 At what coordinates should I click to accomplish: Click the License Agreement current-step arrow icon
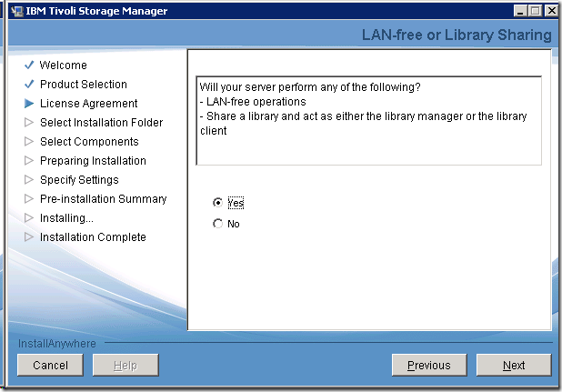click(x=29, y=104)
